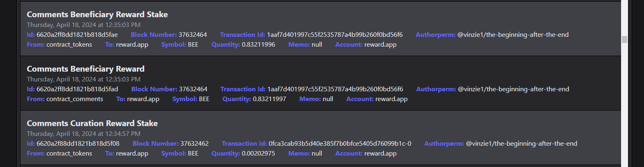644x167 pixels.
Task: Click the "Comments Beneficiary Reward Stake" heading
Action: pyautogui.click(x=97, y=14)
